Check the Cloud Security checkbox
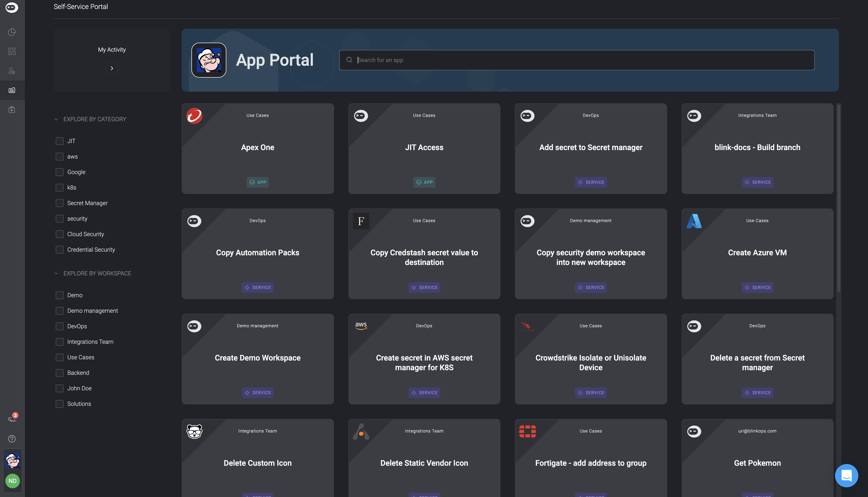This screenshot has width=868, height=497. click(59, 234)
